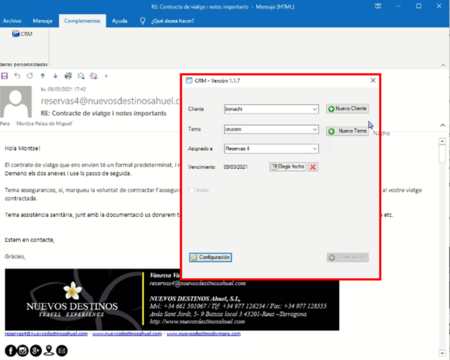Go to previous item with up arrow

tap(43, 76)
